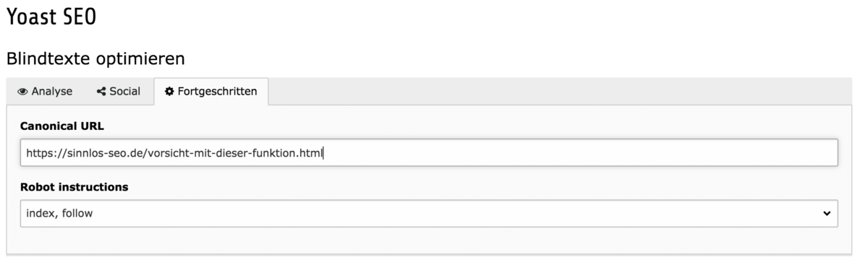
Task: Select the Fortgeschritten tab
Action: [211, 92]
